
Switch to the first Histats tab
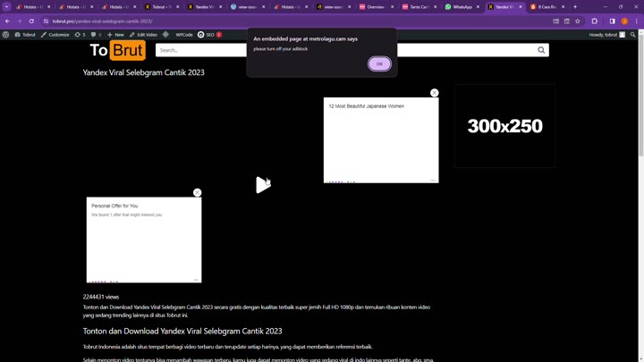click(x=33, y=7)
